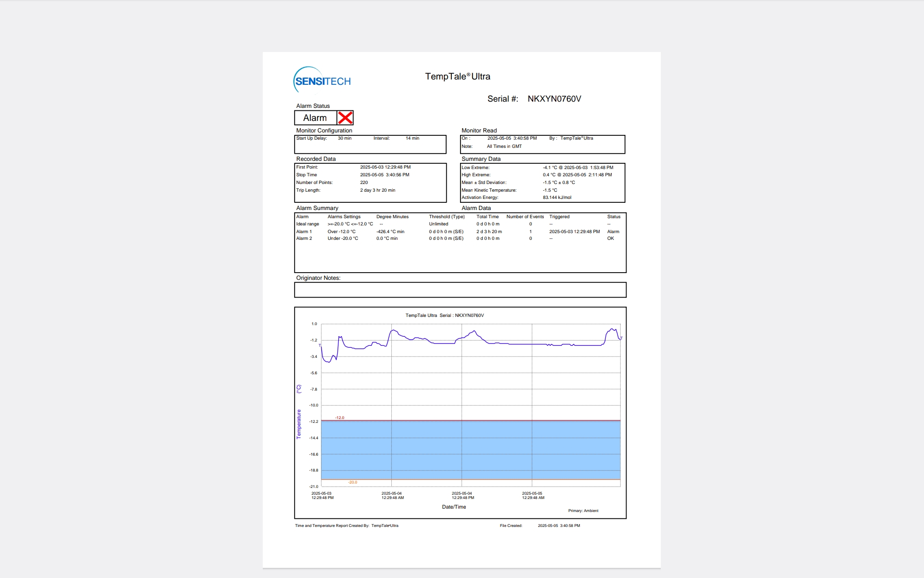
Task: Click the '-12.0' red threshold label
Action: click(340, 418)
